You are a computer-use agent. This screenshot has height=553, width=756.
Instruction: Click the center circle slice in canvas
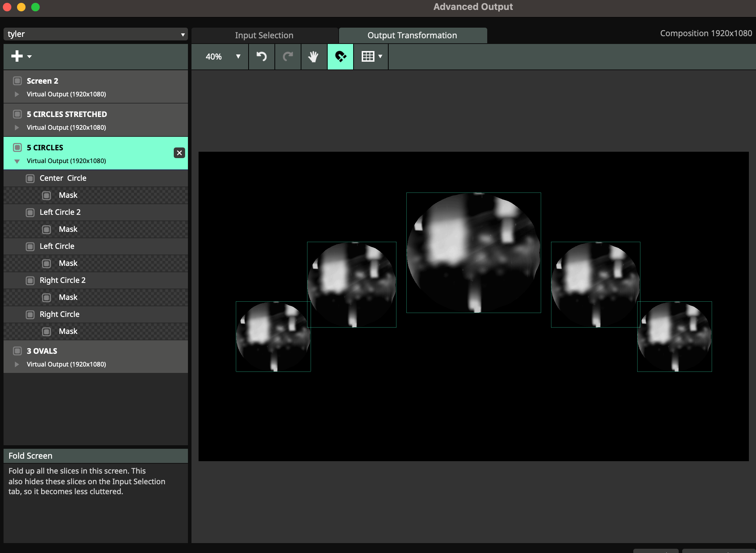[x=473, y=252]
